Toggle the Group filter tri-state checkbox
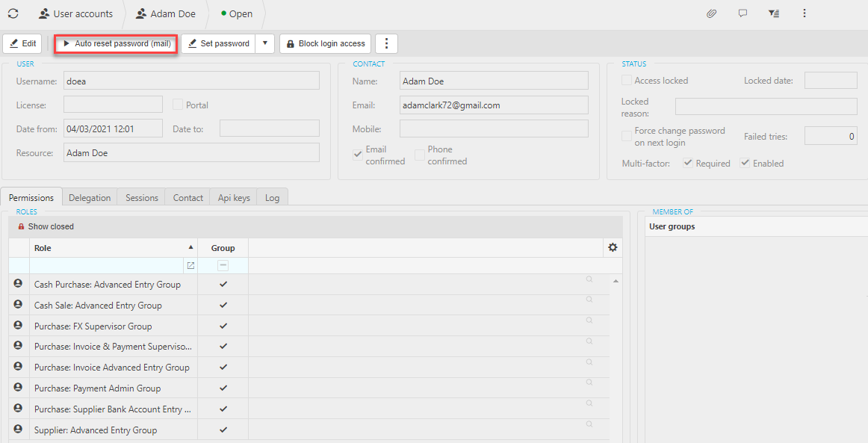This screenshot has height=443, width=868. pyautogui.click(x=223, y=266)
